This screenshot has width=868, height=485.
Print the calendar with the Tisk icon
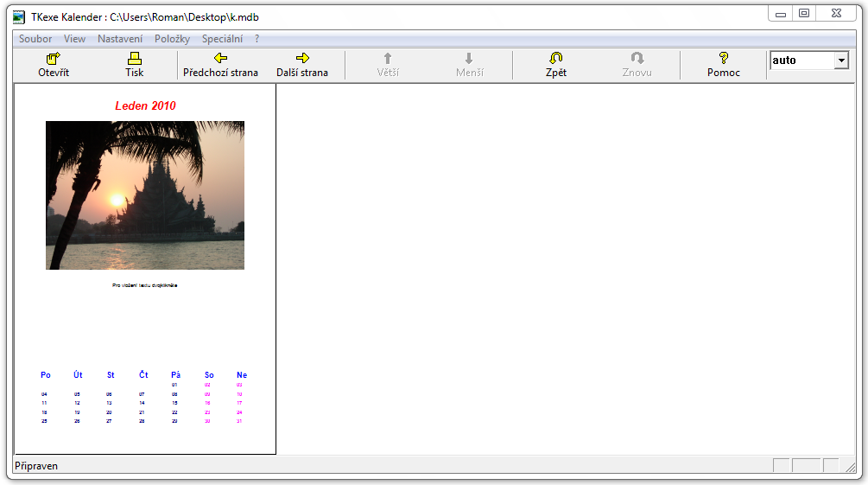click(135, 58)
